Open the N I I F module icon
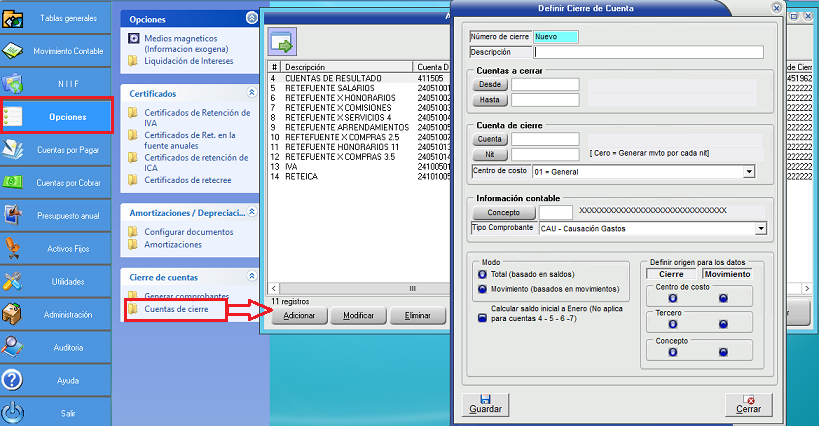 pos(14,83)
